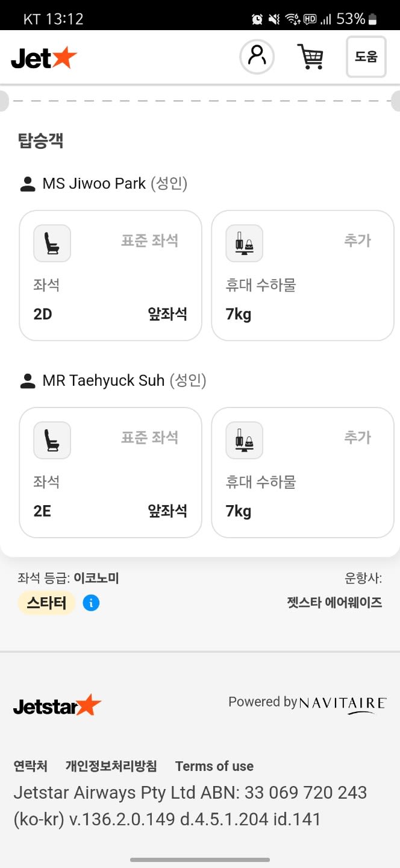This screenshot has height=868, width=400.
Task: Click the Jetstar logo in the footer
Action: click(x=57, y=705)
